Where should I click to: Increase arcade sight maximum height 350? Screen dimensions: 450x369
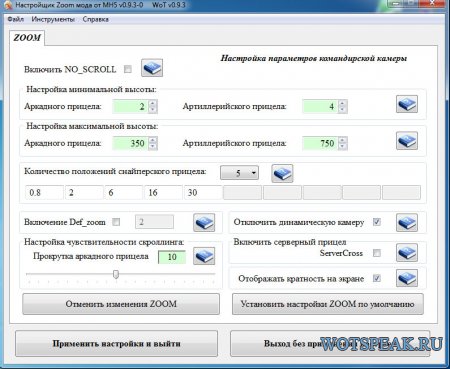[x=153, y=140]
